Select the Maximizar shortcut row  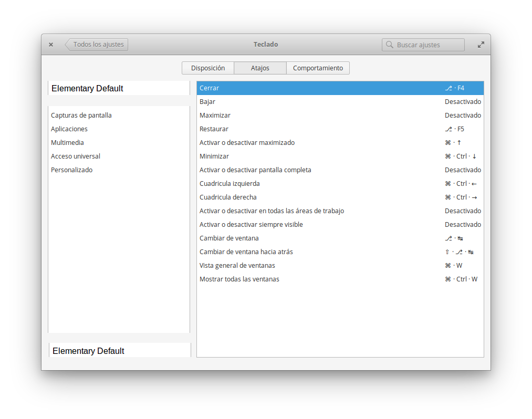coord(340,116)
